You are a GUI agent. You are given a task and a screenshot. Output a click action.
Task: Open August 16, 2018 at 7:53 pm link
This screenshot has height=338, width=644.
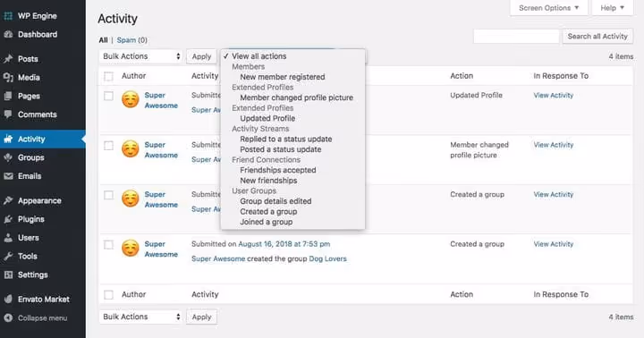pos(284,244)
